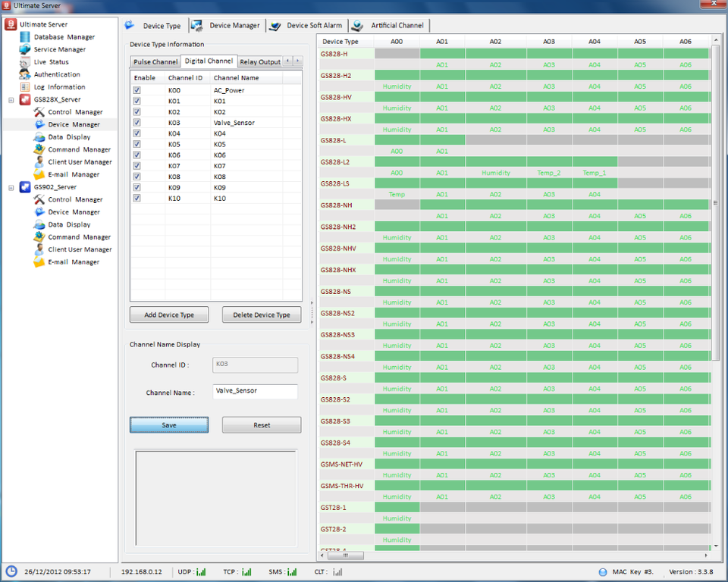Uncheck the Enable box for K00 AC_Power

tap(136, 90)
